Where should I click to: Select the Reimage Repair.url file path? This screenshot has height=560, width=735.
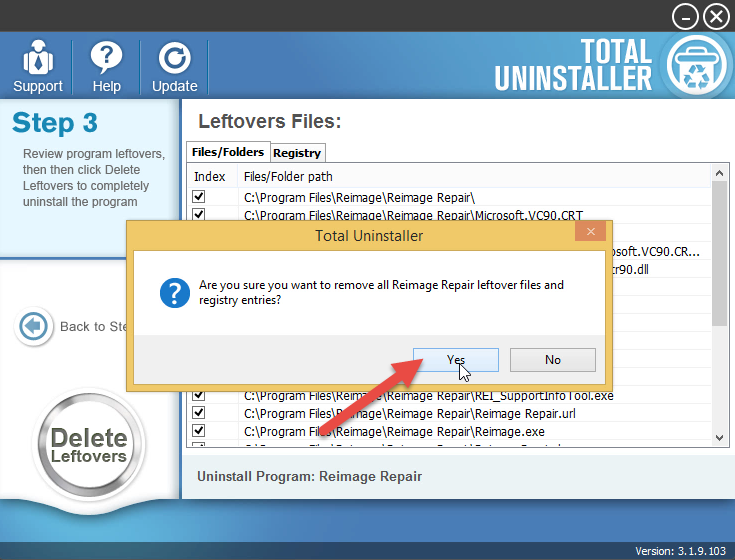coord(410,414)
